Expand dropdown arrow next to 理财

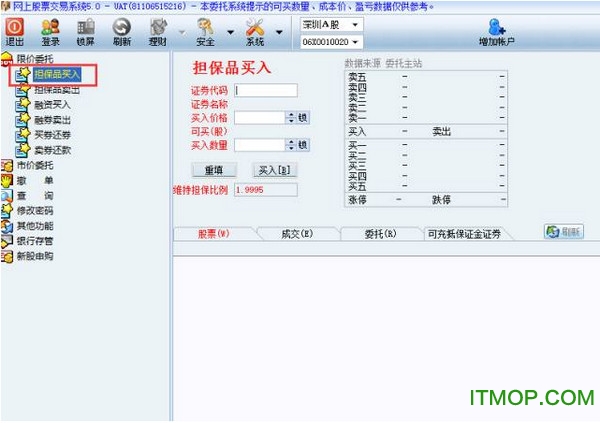(x=182, y=33)
